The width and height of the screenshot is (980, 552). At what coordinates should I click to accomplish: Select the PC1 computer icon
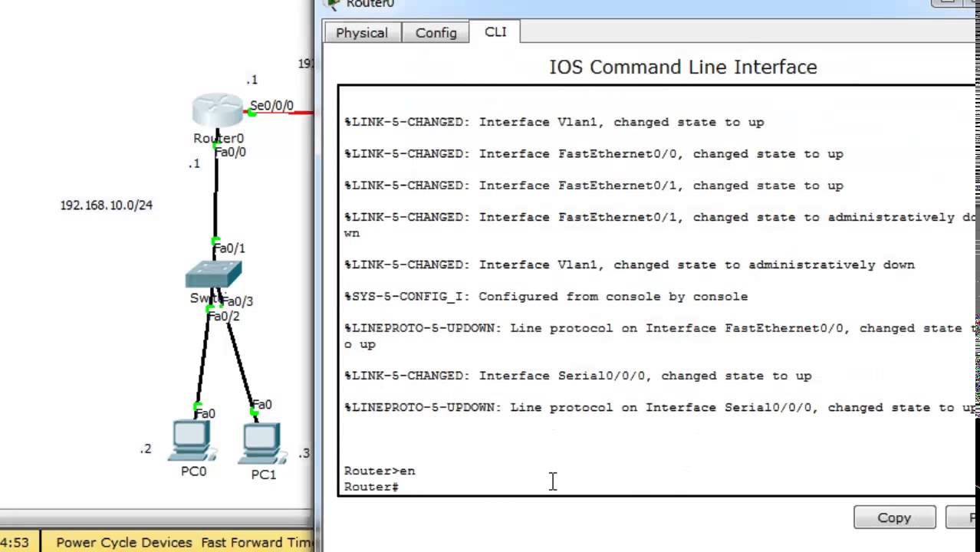pos(262,443)
